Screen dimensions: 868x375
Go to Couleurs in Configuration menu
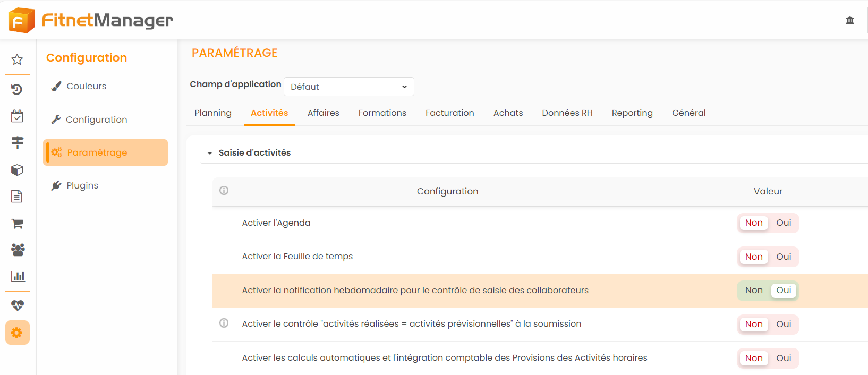coord(86,86)
